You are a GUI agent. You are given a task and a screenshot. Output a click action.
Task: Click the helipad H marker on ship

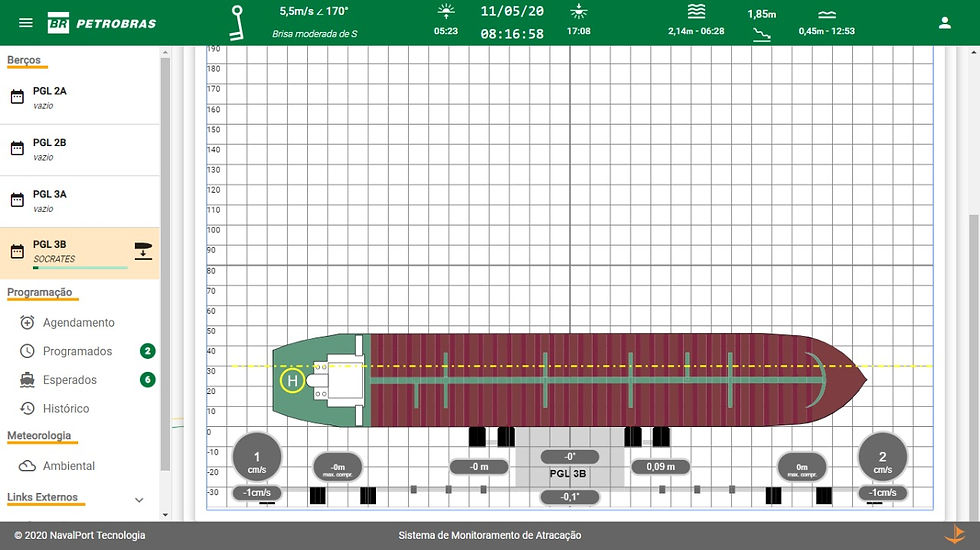292,380
